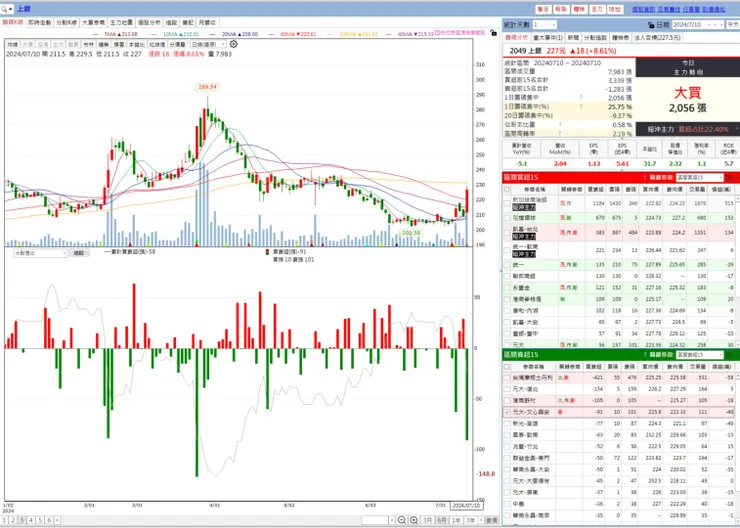This screenshot has width=740, height=528.
Task: Toggle select-all checkbox in 區間買超15 table header
Action: pyautogui.click(x=507, y=189)
